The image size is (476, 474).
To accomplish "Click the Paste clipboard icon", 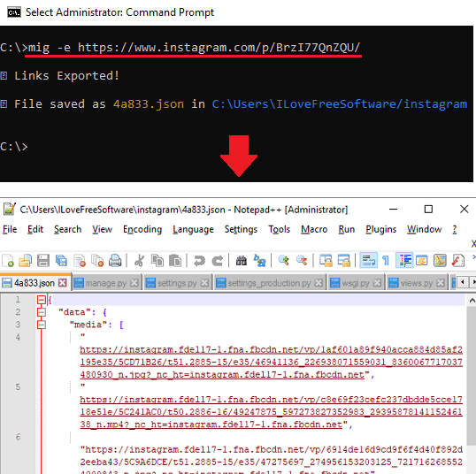I will [x=175, y=261].
